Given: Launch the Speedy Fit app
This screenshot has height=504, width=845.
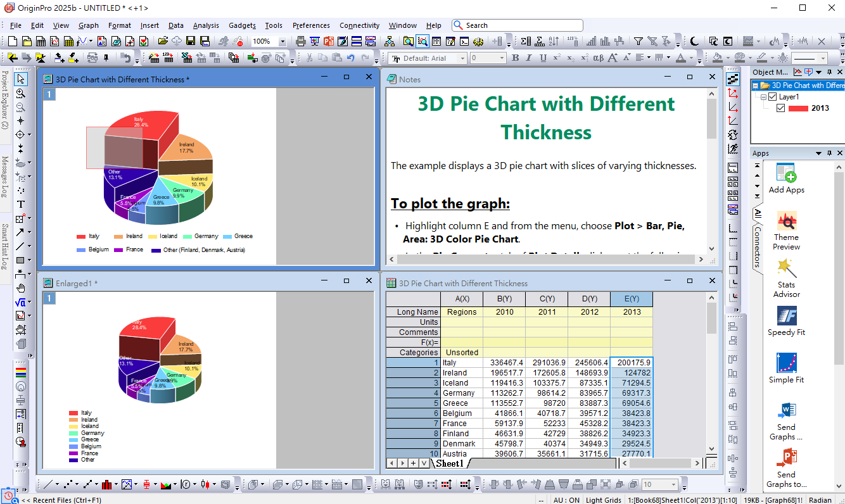Looking at the screenshot, I should [786, 320].
